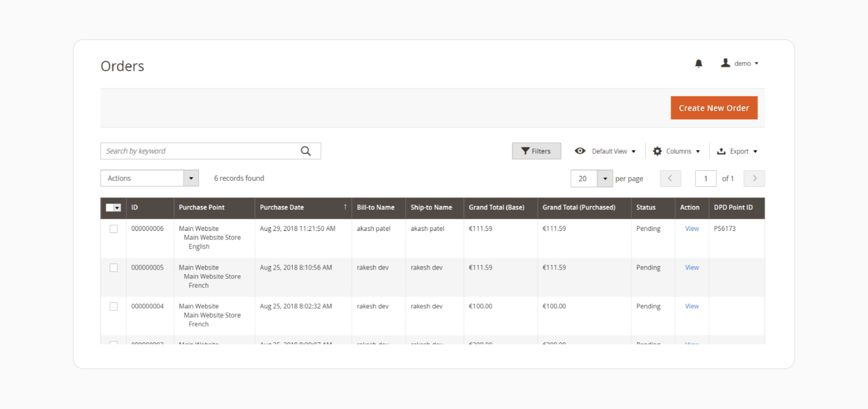Select order 000000006 checkbox

[114, 229]
